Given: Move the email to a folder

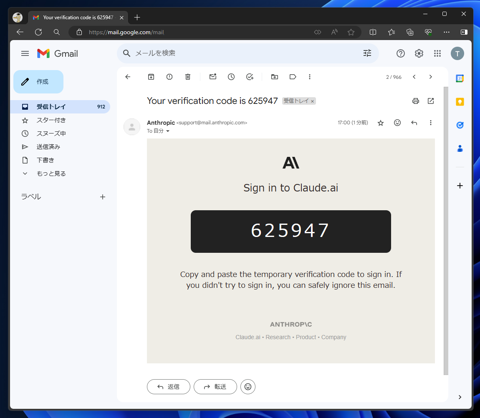Looking at the screenshot, I should pyautogui.click(x=274, y=77).
